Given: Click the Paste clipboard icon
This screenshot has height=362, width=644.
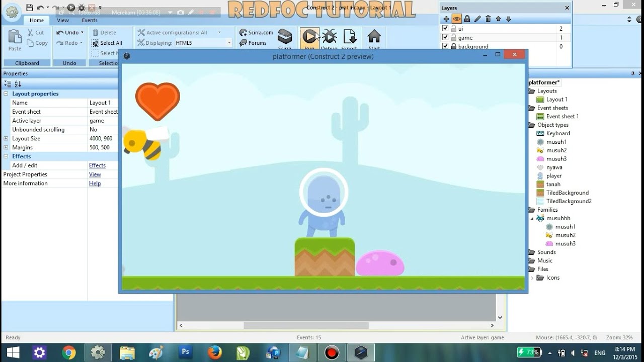Looking at the screenshot, I should [15, 37].
